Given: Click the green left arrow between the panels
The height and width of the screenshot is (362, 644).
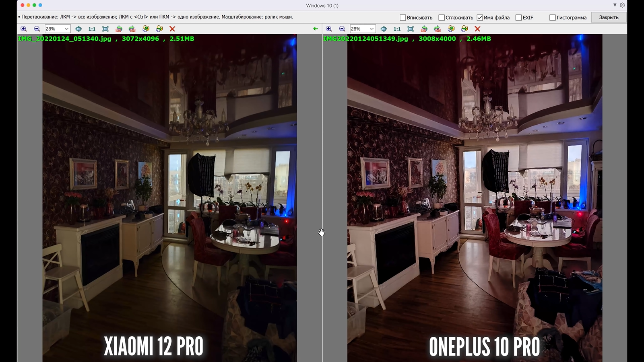Looking at the screenshot, I should [316, 29].
